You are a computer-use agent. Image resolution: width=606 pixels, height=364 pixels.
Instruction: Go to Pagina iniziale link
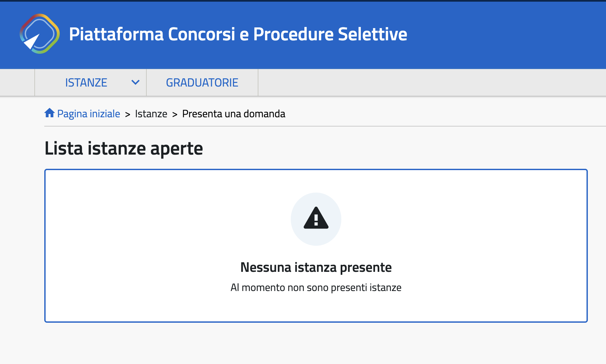coord(89,114)
